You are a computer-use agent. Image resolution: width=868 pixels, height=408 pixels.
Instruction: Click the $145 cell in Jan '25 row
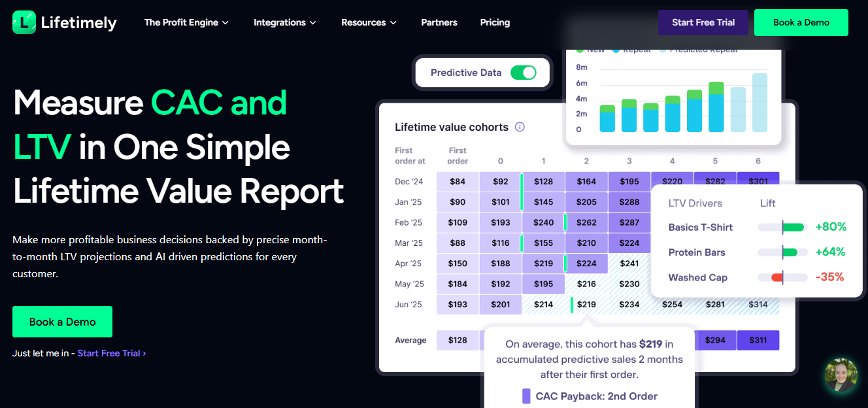(544, 202)
